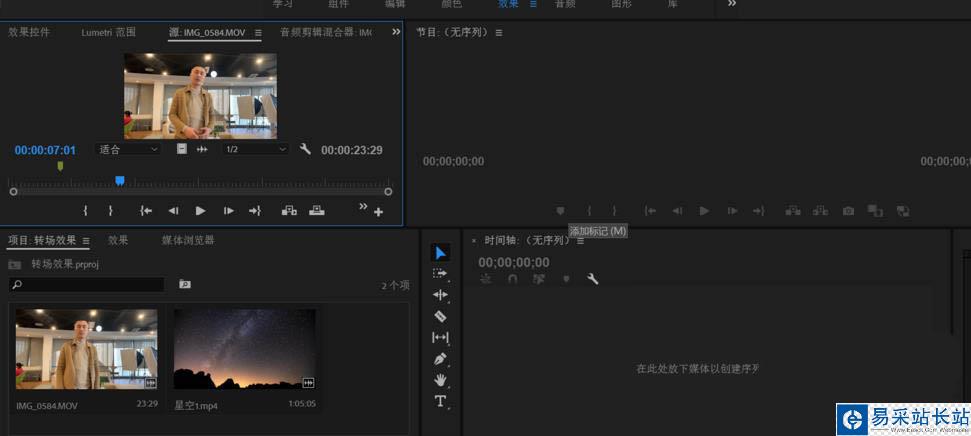Open the Source monitor button editor plus icon
The height and width of the screenshot is (436, 971).
378,212
